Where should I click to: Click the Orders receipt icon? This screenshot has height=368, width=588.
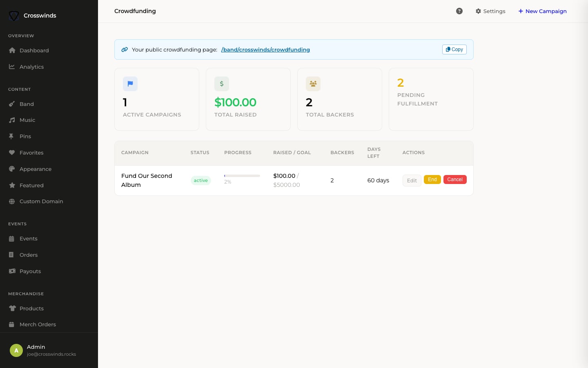pyautogui.click(x=11, y=255)
